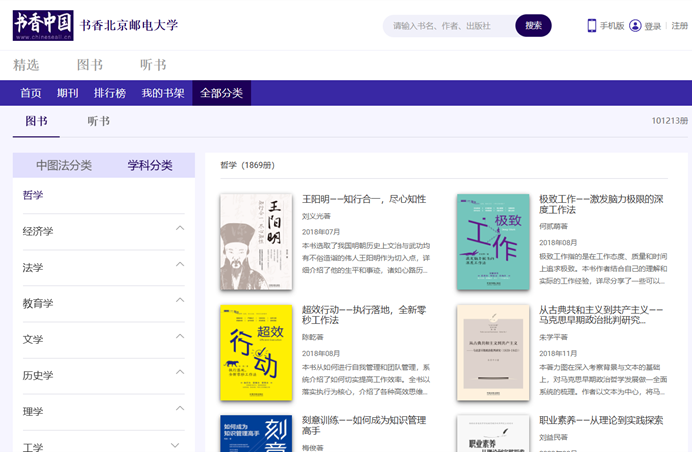This screenshot has width=692, height=452.
Task: Select the 经济学 category
Action: pyautogui.click(x=38, y=231)
